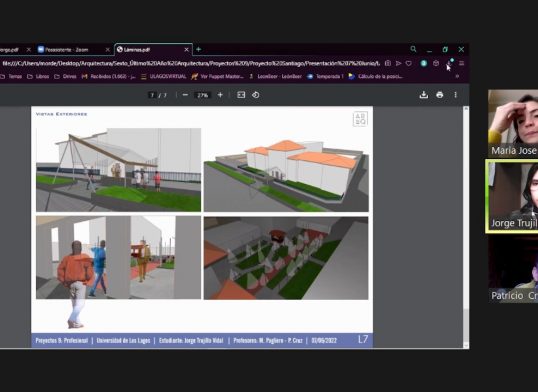The height and width of the screenshot is (392, 538).
Task: Expand the hidden bookmarks overflow chevron
Action: pos(457,77)
